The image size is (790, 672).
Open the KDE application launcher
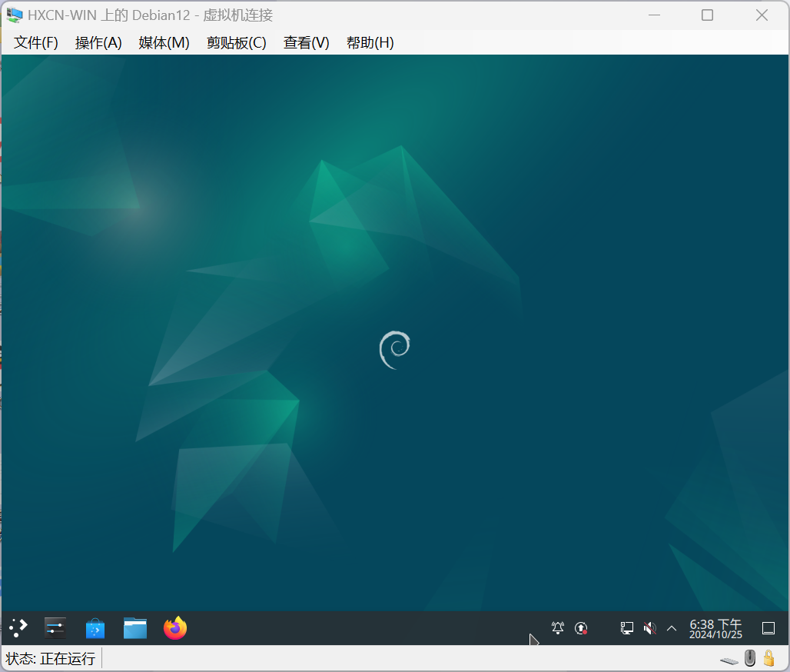click(x=18, y=628)
